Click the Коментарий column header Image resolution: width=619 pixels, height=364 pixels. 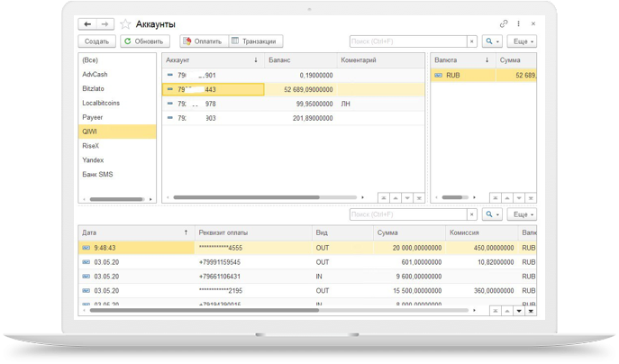[x=381, y=60]
